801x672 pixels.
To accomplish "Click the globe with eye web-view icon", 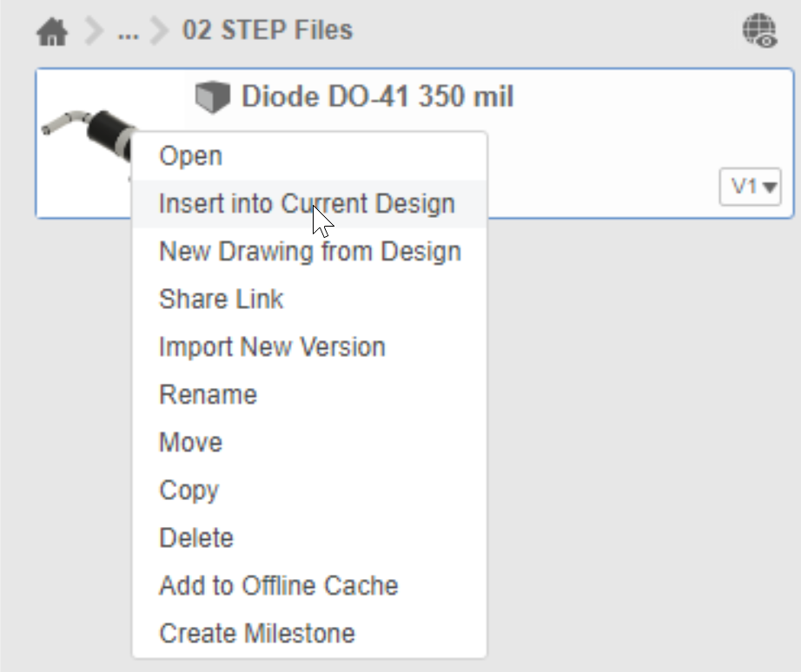I will (x=758, y=31).
